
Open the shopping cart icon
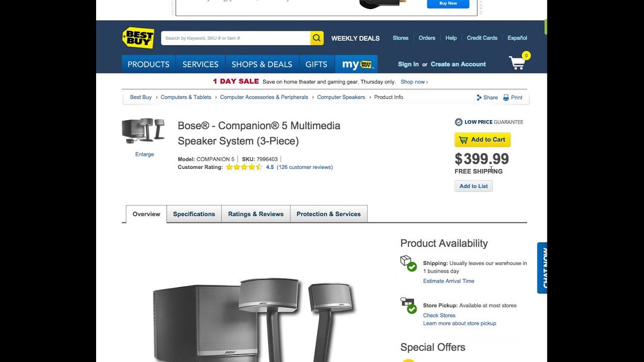[517, 63]
